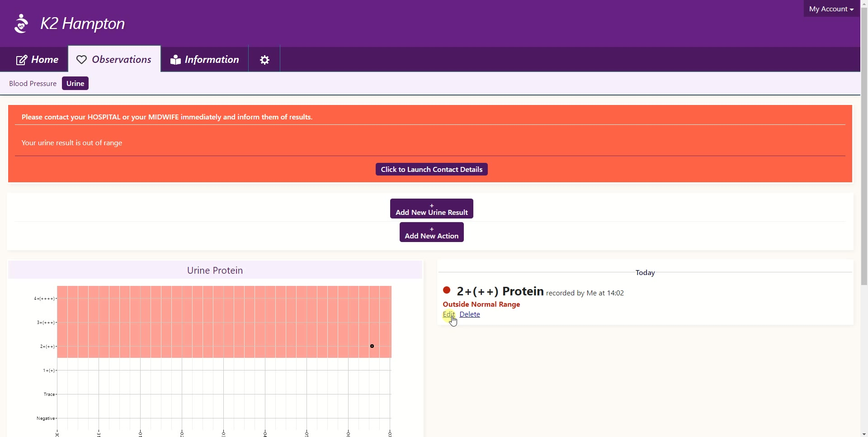Click the K2 Hampton logo icon
Viewport: 868px width, 437px height.
click(x=21, y=24)
